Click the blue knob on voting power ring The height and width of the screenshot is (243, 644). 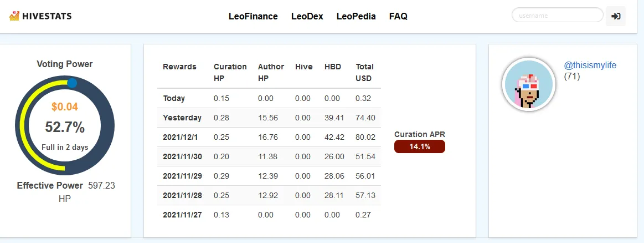[72, 83]
